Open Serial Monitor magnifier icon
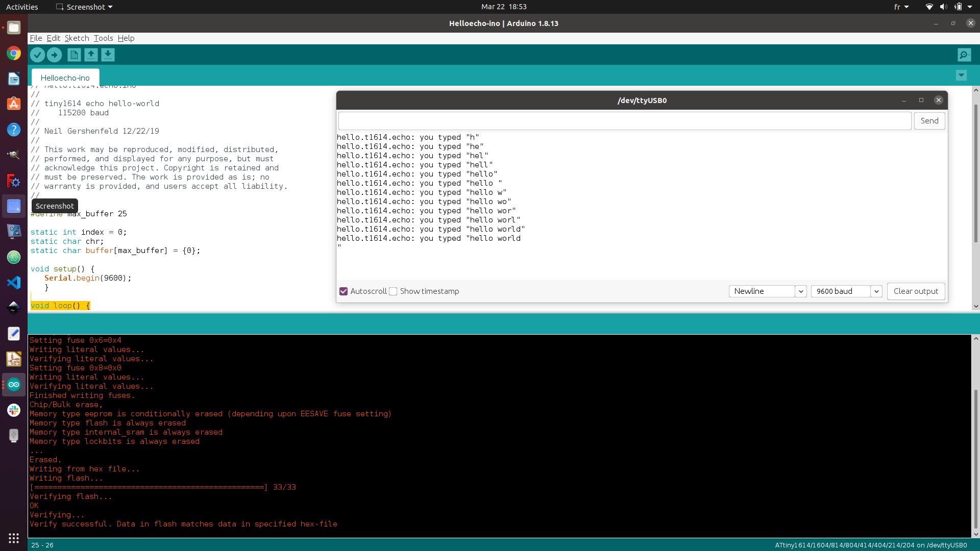 (x=964, y=55)
